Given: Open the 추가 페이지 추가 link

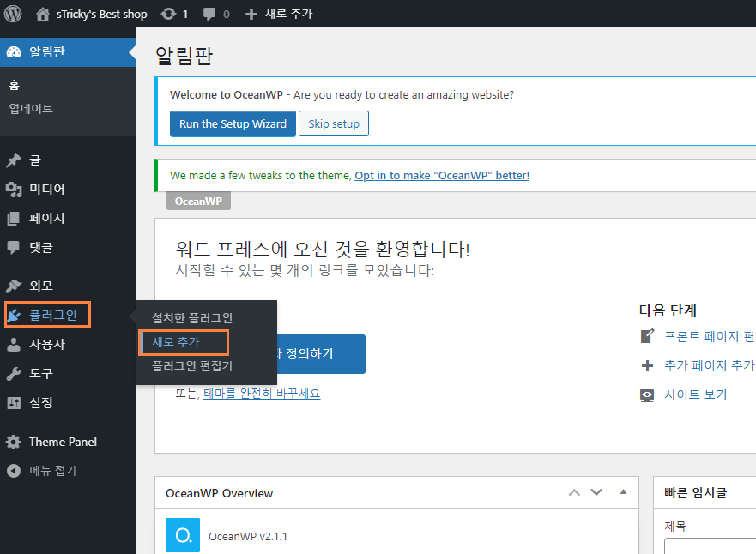Looking at the screenshot, I should pos(710,365).
